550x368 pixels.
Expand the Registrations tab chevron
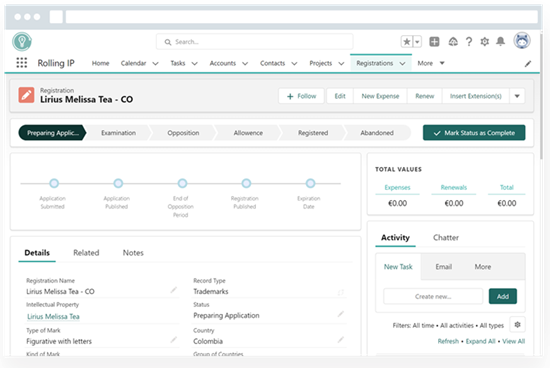point(403,63)
